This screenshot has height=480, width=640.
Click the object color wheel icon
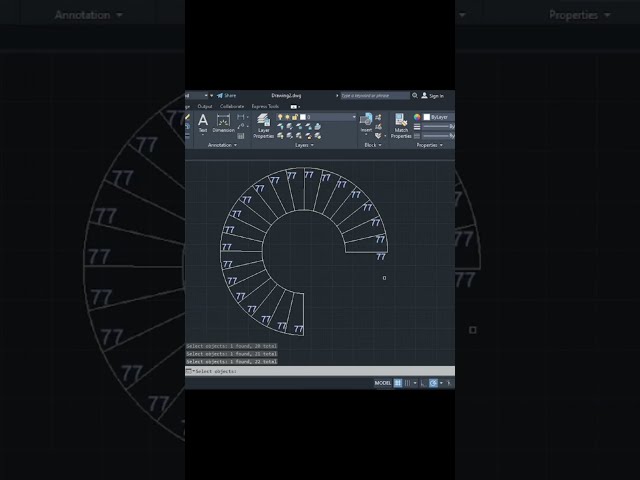coord(417,117)
